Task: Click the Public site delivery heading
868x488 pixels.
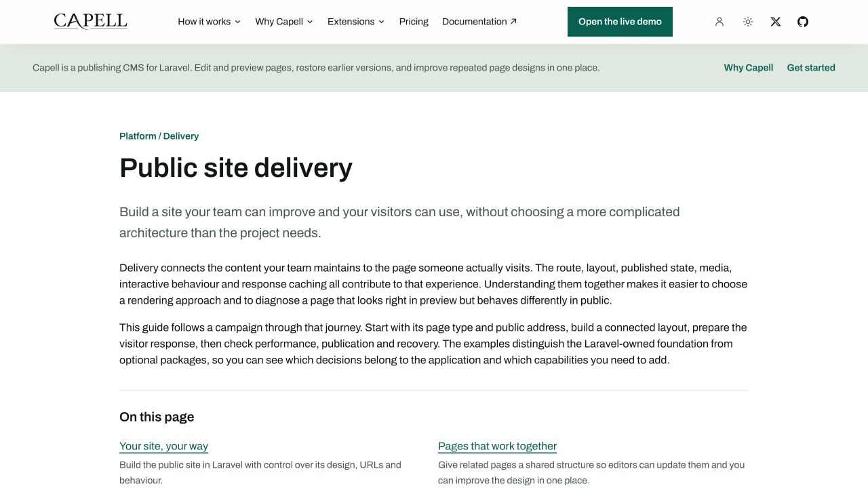Action: 236,167
